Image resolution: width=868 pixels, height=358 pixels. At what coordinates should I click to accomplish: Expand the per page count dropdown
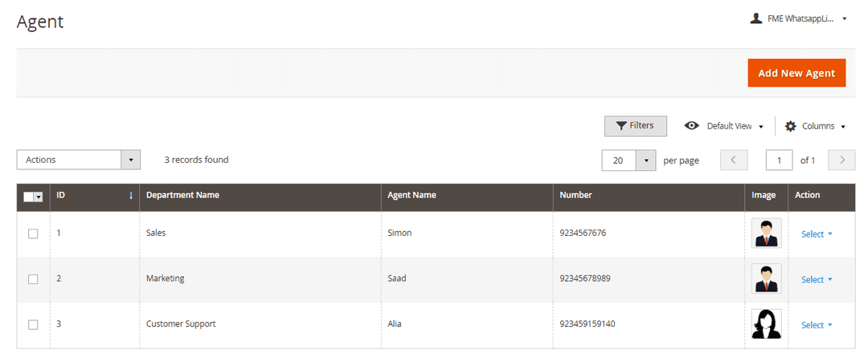point(646,161)
